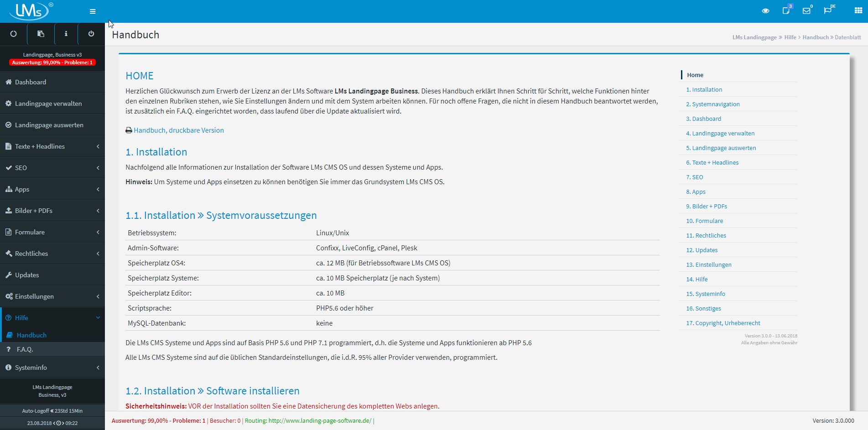Open the hamburger menu beside the LMs logo

(92, 11)
